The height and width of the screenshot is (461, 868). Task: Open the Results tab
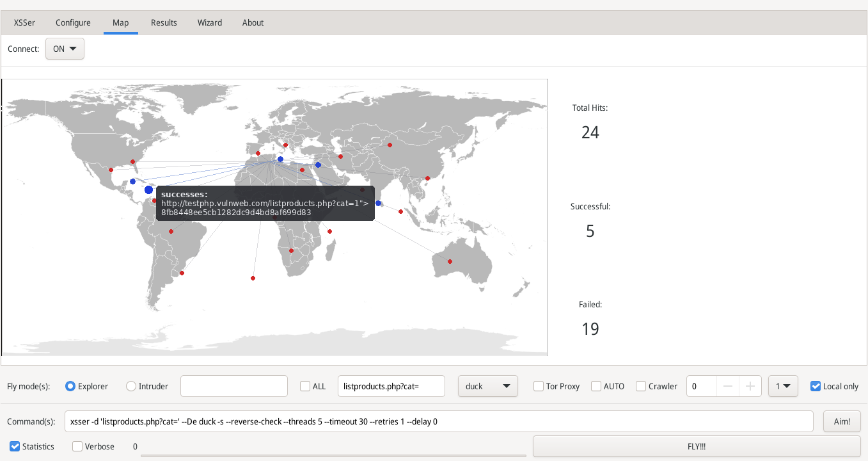(x=164, y=22)
